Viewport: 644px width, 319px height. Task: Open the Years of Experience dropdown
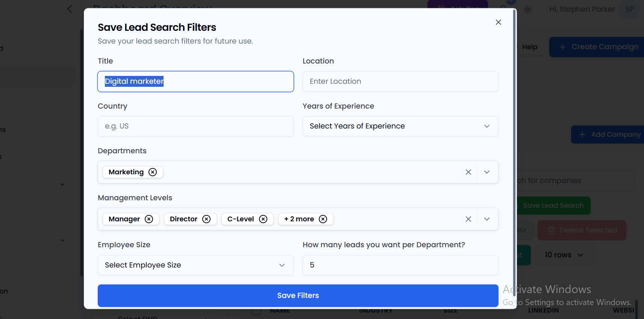coord(400,126)
